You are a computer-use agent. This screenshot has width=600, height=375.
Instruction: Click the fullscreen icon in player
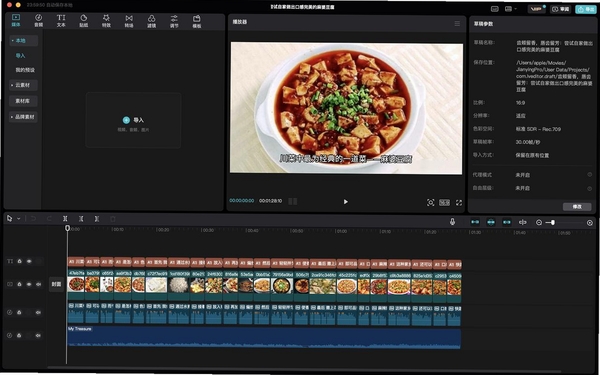(x=459, y=202)
